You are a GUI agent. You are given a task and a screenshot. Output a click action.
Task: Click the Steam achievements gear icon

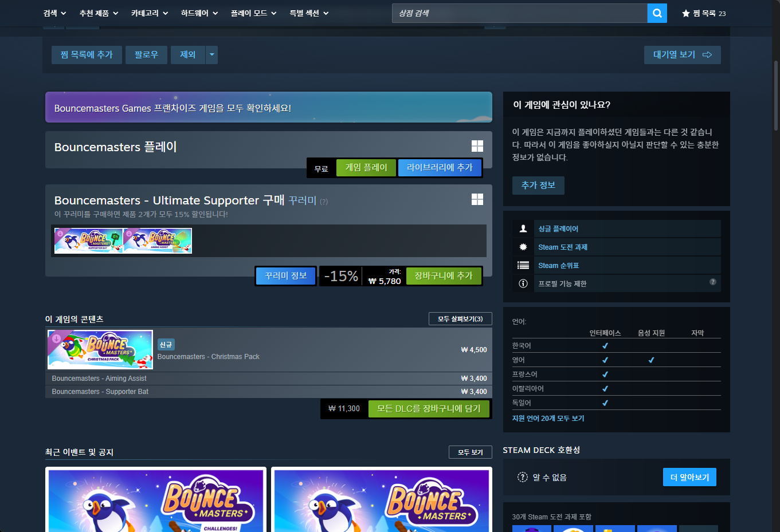click(523, 247)
